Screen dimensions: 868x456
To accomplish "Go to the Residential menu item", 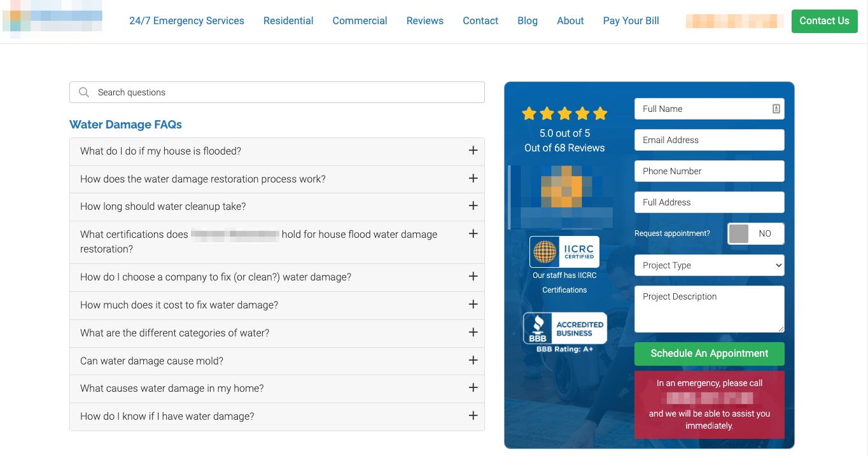I will tap(288, 21).
